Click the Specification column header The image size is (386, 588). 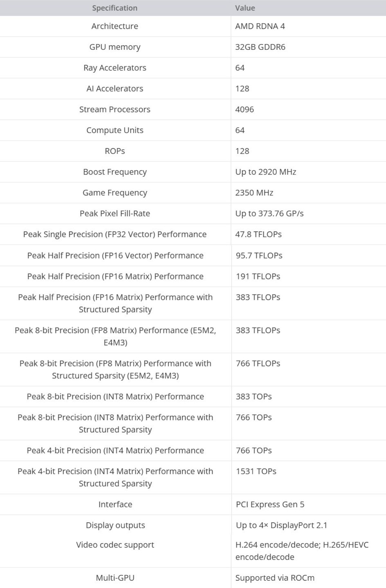(115, 8)
